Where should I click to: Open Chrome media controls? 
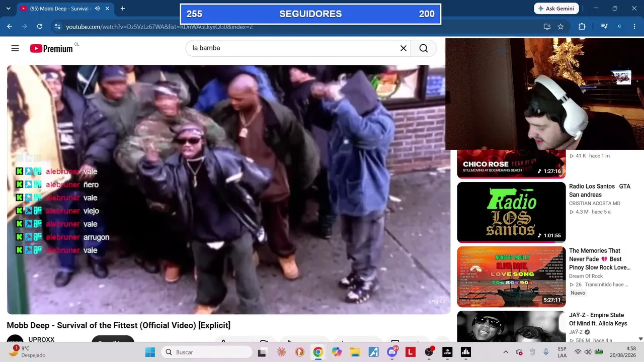click(604, 27)
